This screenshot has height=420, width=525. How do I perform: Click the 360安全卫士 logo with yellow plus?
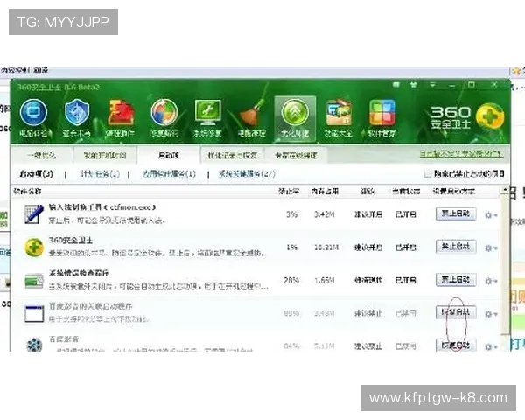pos(466,117)
